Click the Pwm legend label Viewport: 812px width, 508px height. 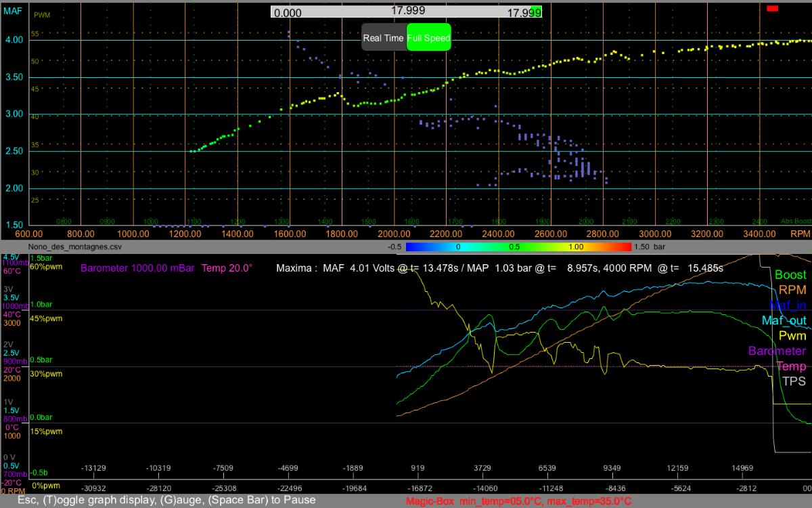tap(792, 335)
